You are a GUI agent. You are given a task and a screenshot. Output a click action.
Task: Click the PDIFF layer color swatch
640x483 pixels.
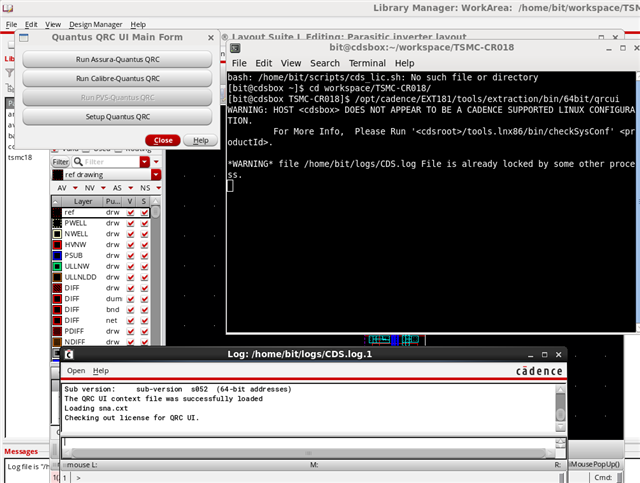(57, 332)
